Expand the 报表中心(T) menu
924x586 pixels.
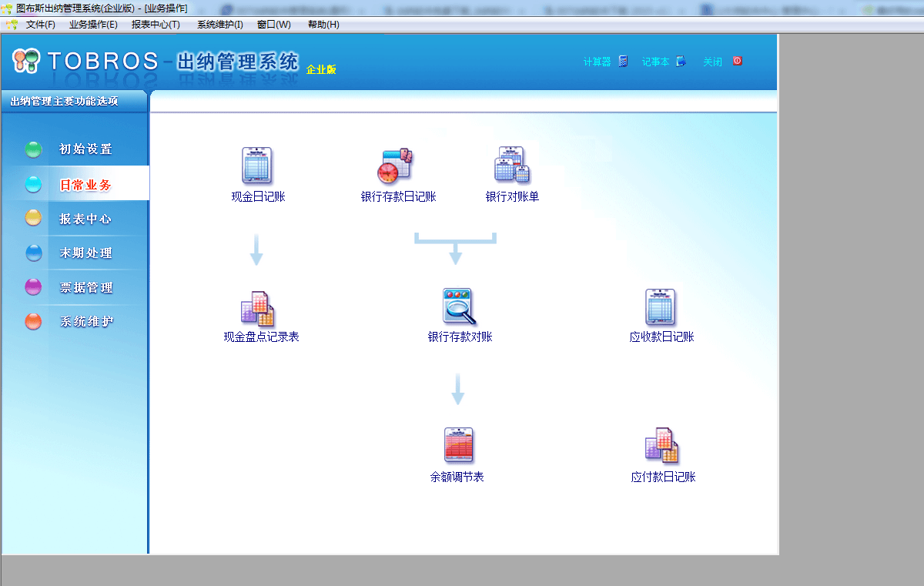(x=156, y=25)
